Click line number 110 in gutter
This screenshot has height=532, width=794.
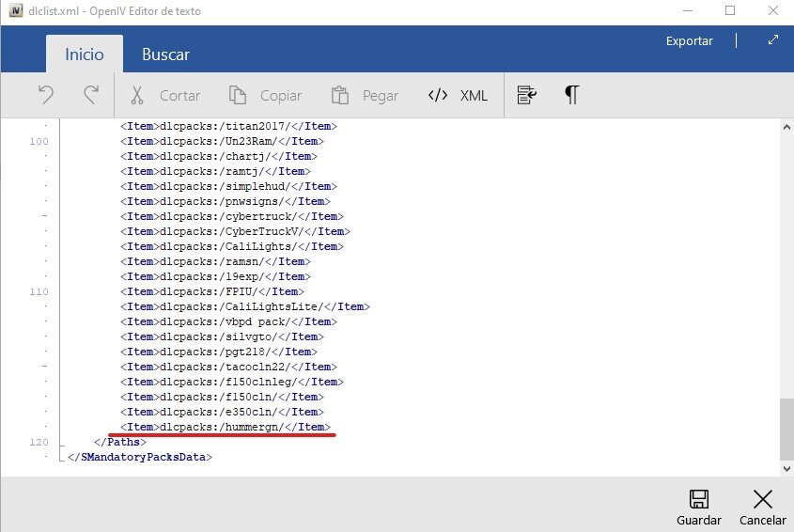(39, 291)
